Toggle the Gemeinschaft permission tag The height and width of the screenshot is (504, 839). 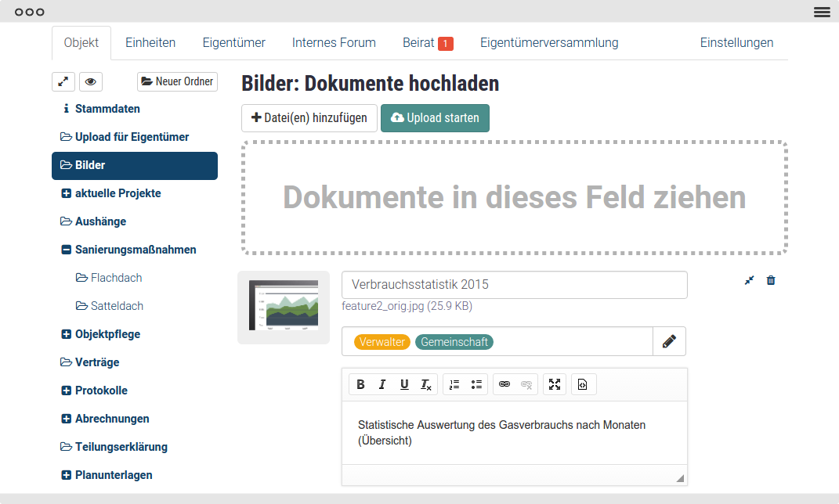tap(454, 342)
